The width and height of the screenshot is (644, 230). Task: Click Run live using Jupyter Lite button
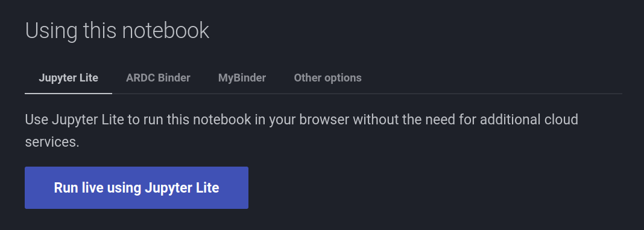136,188
